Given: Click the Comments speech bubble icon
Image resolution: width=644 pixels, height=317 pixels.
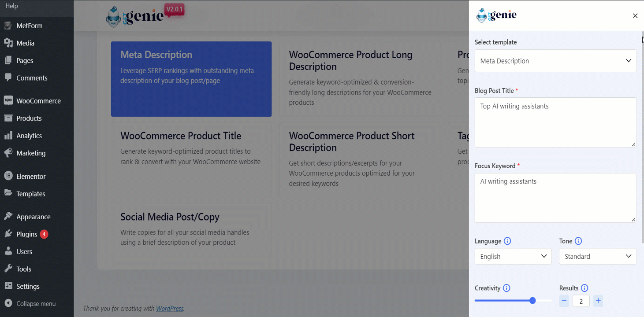Looking at the screenshot, I should click(8, 77).
